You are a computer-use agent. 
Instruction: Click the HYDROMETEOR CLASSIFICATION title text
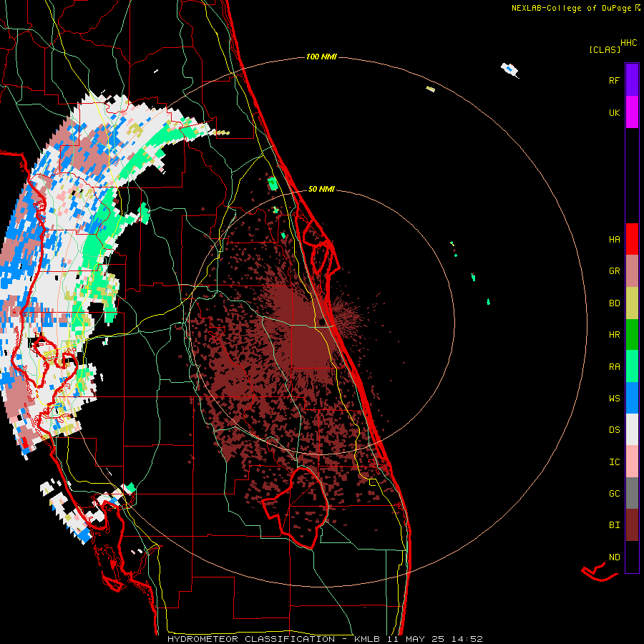[252, 639]
